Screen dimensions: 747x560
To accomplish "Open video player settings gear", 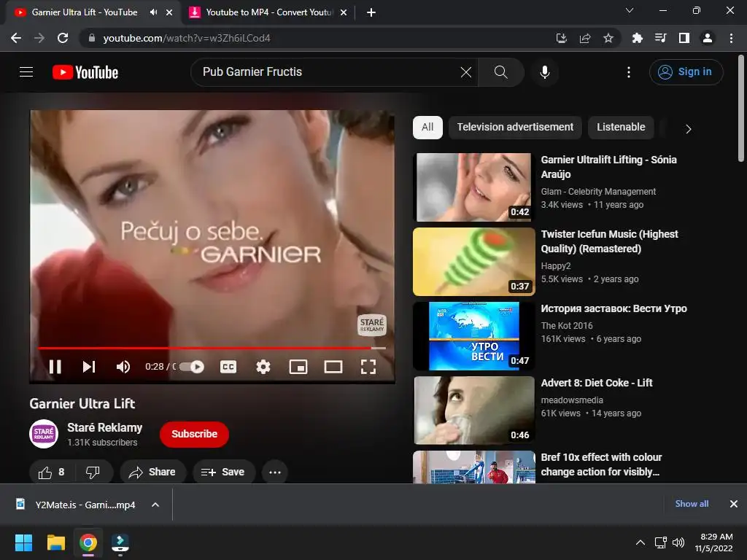I will point(263,366).
